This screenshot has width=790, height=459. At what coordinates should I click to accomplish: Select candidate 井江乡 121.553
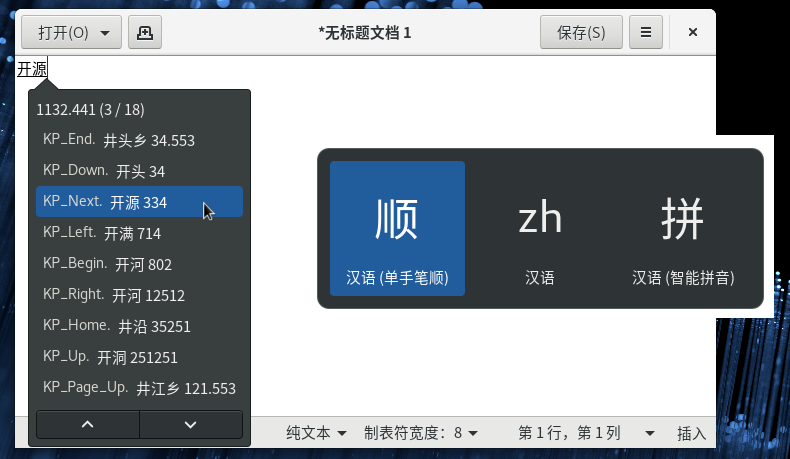click(140, 388)
